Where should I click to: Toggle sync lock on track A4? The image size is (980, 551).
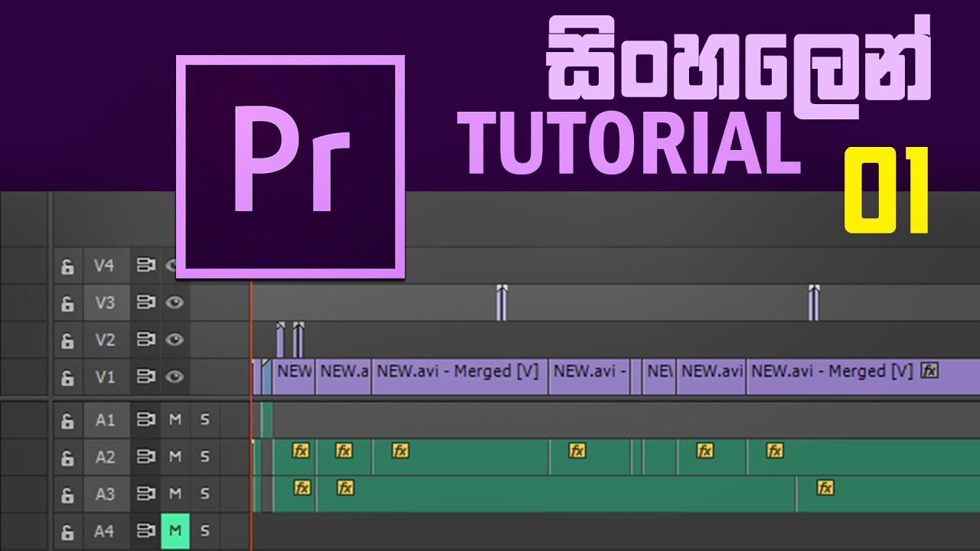tap(145, 530)
